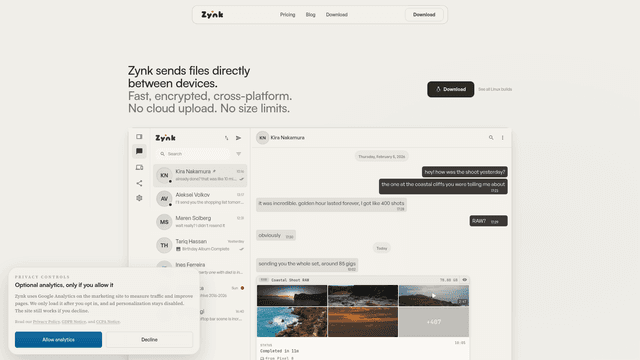Select the Ines Ferreira conversation

[x=200, y=265]
